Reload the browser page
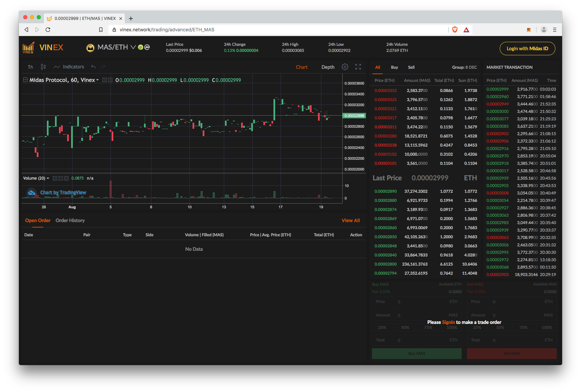This screenshot has height=392, width=581. [48, 30]
